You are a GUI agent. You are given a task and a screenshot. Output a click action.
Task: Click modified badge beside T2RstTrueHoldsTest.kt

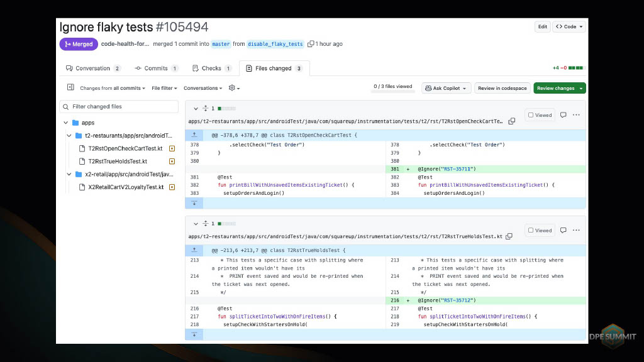coord(172,162)
